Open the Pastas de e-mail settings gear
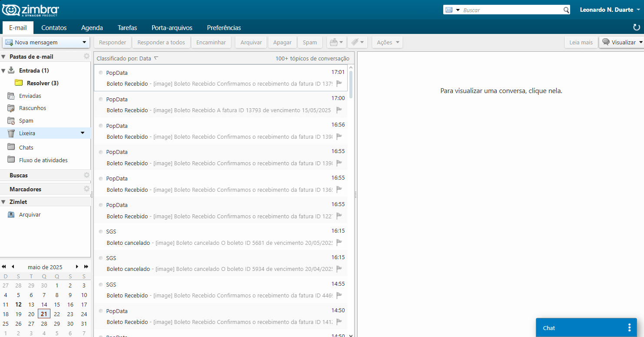644x337 pixels. coord(86,56)
